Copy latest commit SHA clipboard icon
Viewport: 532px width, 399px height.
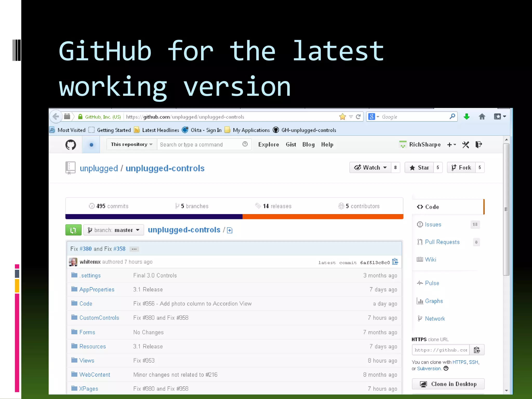395,262
